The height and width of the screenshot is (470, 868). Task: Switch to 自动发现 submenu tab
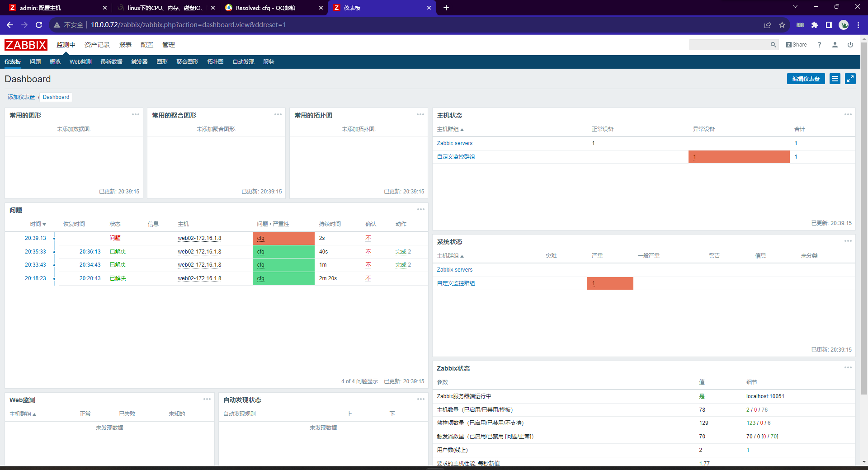click(x=243, y=62)
